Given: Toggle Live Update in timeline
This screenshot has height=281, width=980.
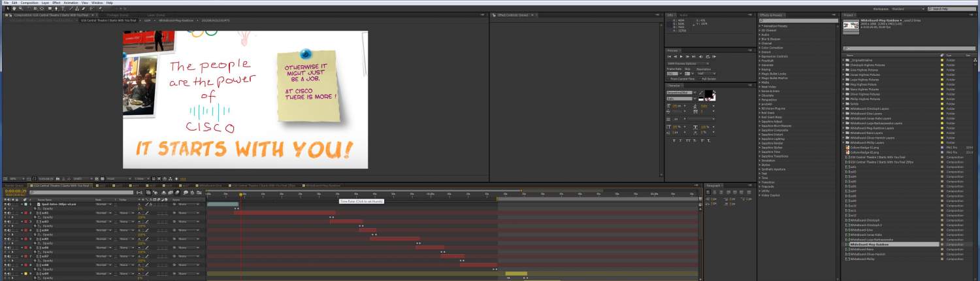Looking at the screenshot, I should tap(148, 192).
